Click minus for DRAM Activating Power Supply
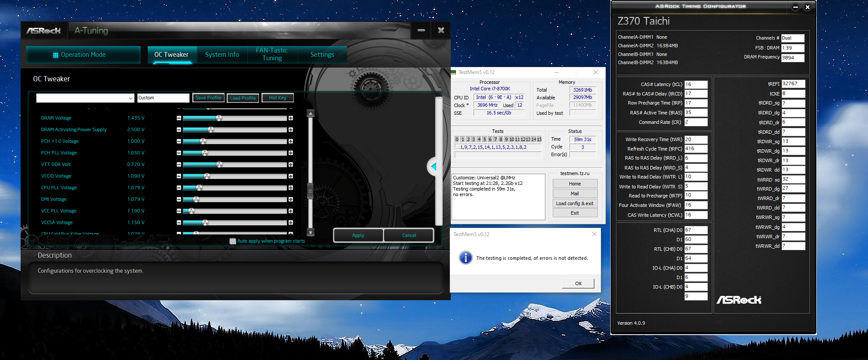The height and width of the screenshot is (360, 868). 179,129
